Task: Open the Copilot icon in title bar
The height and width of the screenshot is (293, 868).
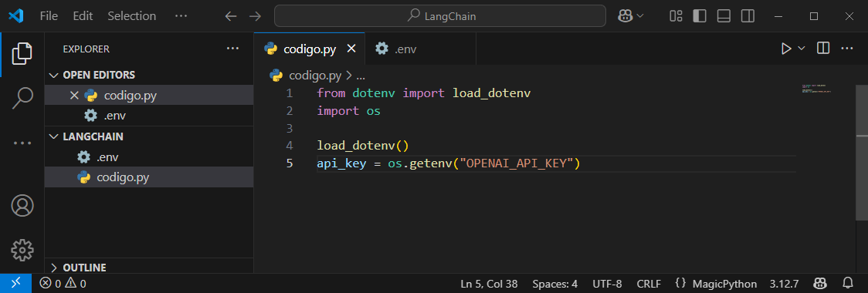Action: click(x=626, y=16)
